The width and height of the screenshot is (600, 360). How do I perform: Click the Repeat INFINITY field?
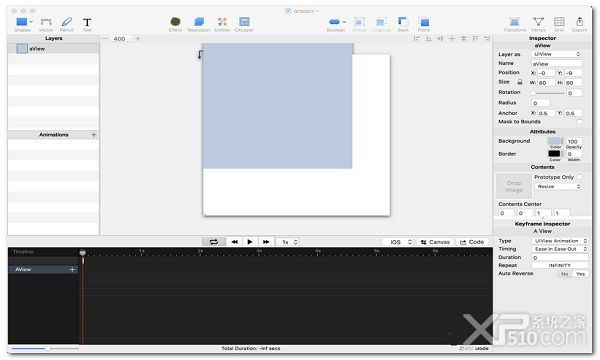coord(560,266)
